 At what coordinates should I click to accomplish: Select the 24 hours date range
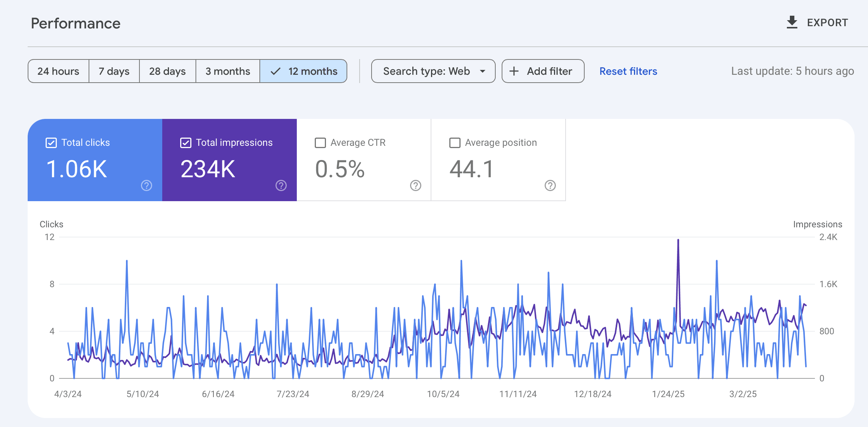point(58,71)
